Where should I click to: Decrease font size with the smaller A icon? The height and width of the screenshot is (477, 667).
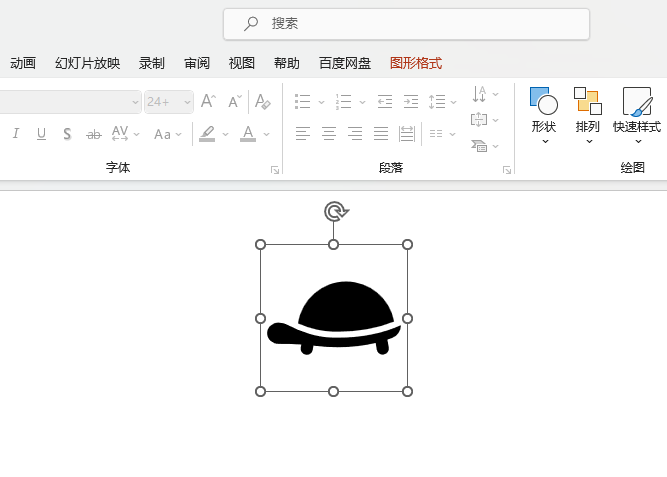click(x=235, y=102)
